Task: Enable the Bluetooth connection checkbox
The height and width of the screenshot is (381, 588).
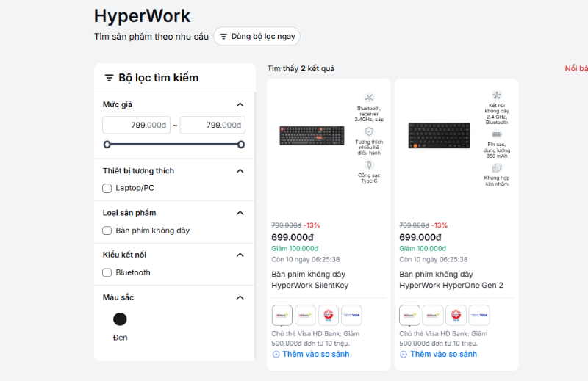Action: pyautogui.click(x=107, y=272)
